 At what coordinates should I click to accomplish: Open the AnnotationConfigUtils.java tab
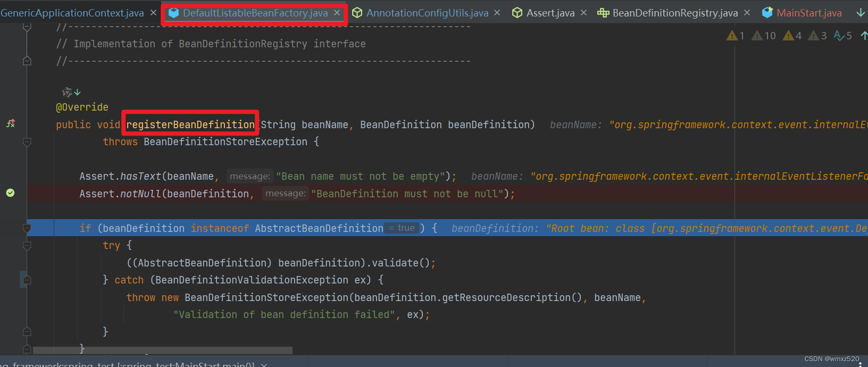pyautogui.click(x=427, y=13)
